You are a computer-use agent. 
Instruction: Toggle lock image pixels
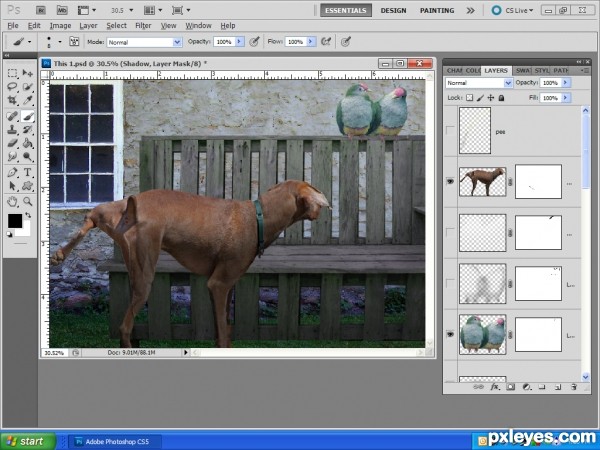pyautogui.click(x=480, y=98)
